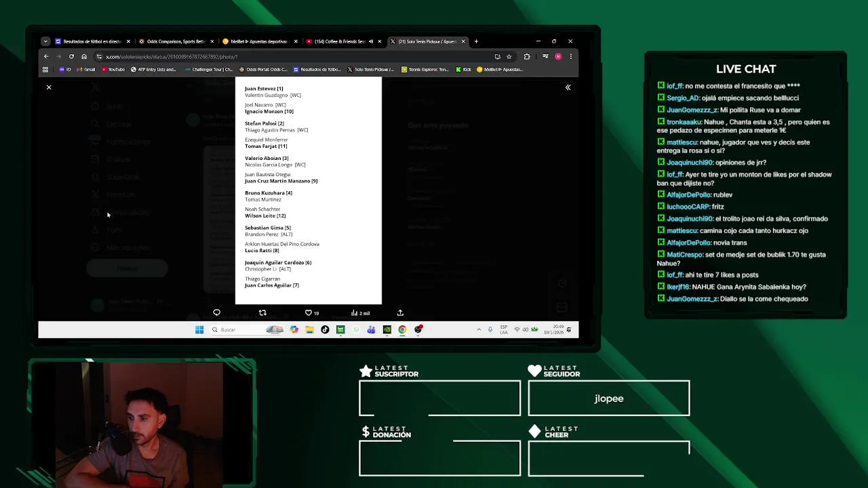Click player name Wilson Leite [12]
Image resolution: width=868 pixels, height=488 pixels.
(265, 216)
